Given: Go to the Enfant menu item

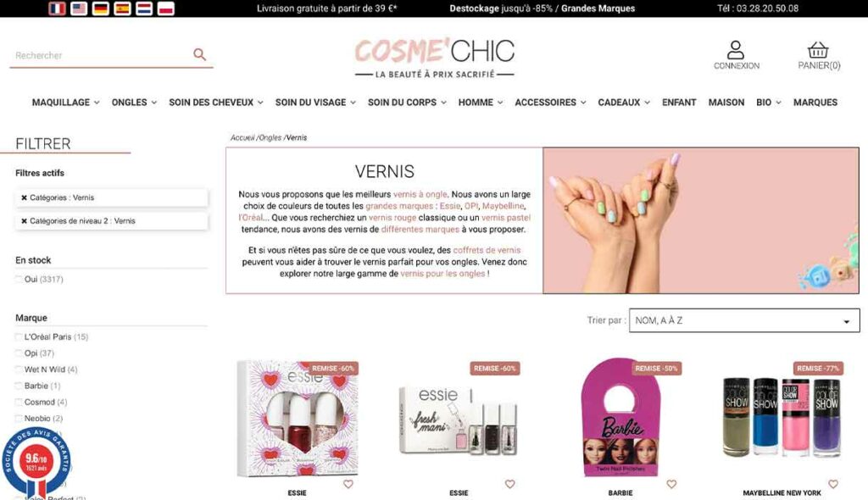Looking at the screenshot, I should 679,103.
